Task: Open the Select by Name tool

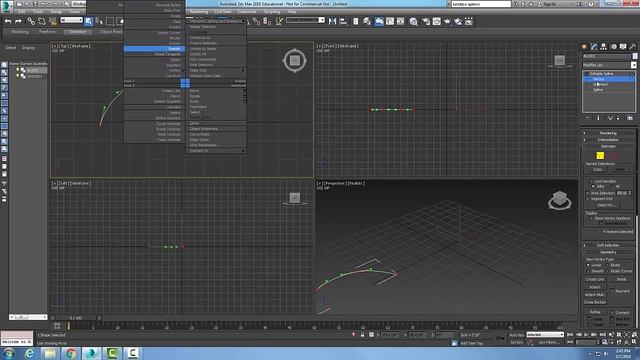Action: coord(99,21)
